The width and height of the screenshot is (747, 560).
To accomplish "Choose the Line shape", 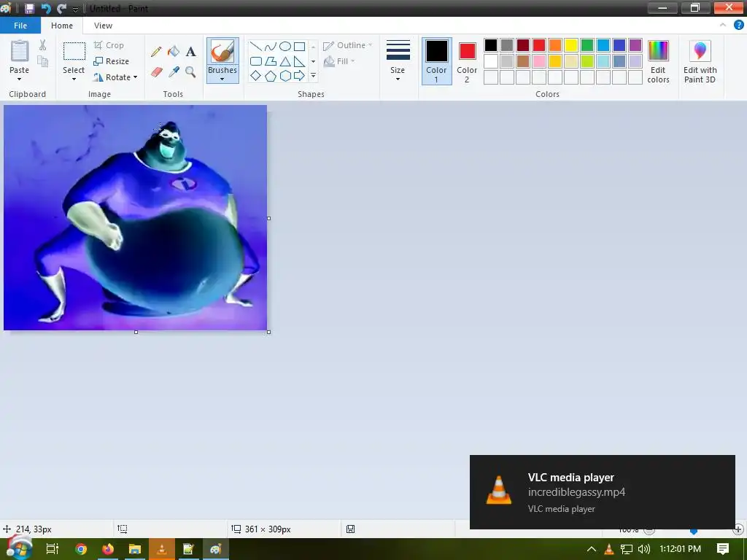I will point(256,46).
